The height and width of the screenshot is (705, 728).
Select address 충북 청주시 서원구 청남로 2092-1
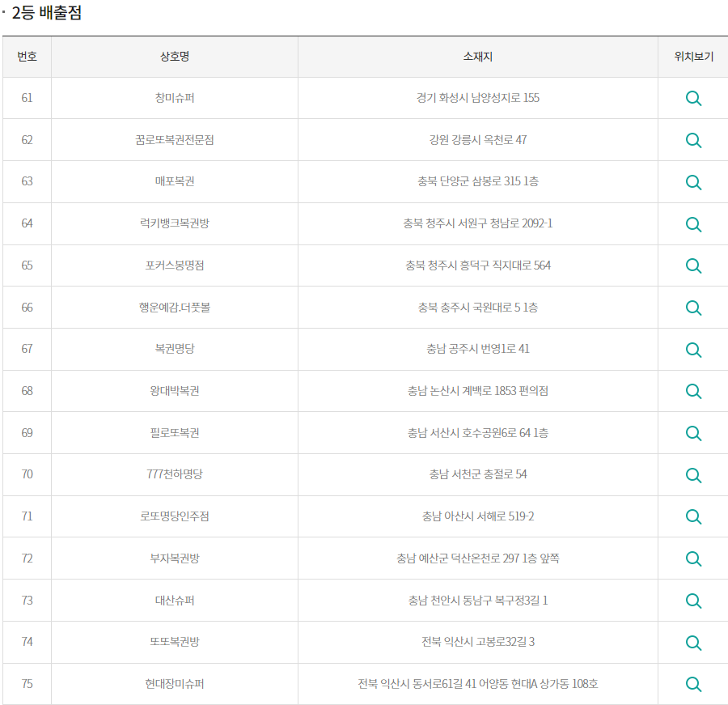click(478, 223)
